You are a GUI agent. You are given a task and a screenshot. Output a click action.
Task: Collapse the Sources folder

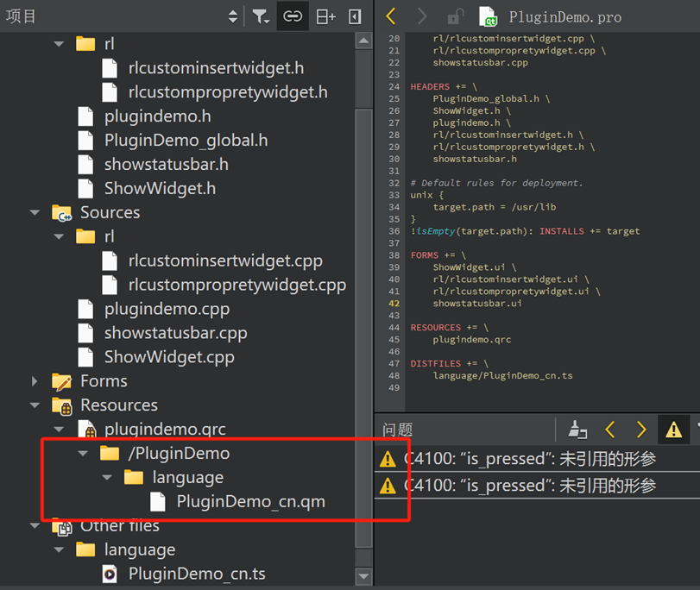tap(35, 212)
